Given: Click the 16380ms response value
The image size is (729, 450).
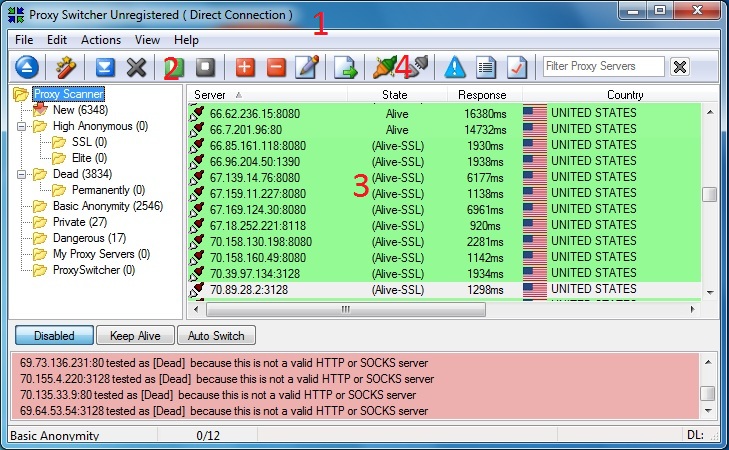Looking at the screenshot, I should click(485, 114).
